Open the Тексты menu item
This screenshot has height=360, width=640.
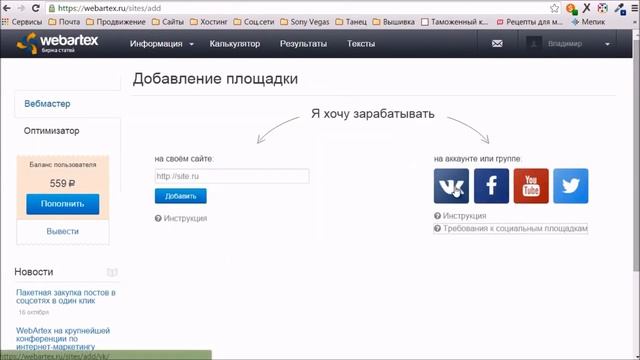(x=361, y=44)
